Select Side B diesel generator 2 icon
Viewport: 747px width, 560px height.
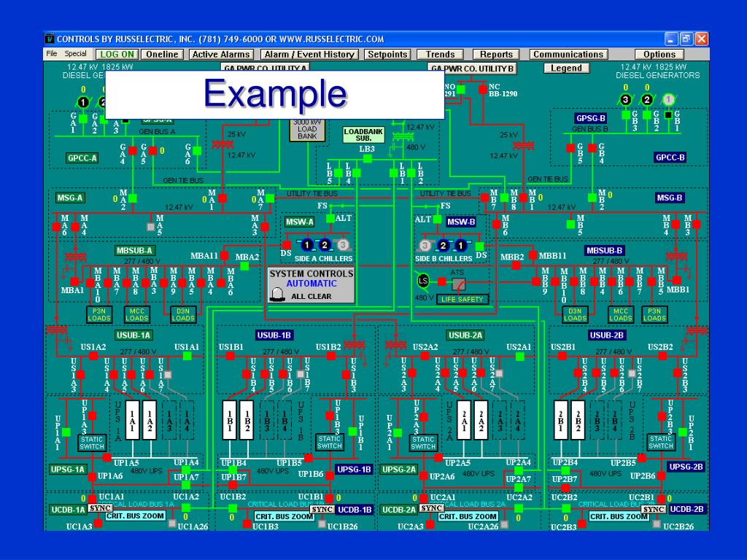coord(646,99)
